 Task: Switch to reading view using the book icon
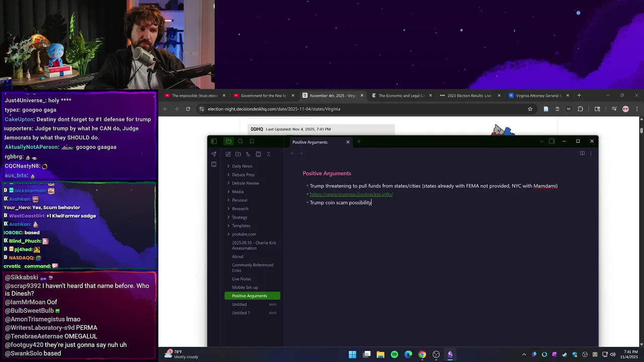pos(582,153)
